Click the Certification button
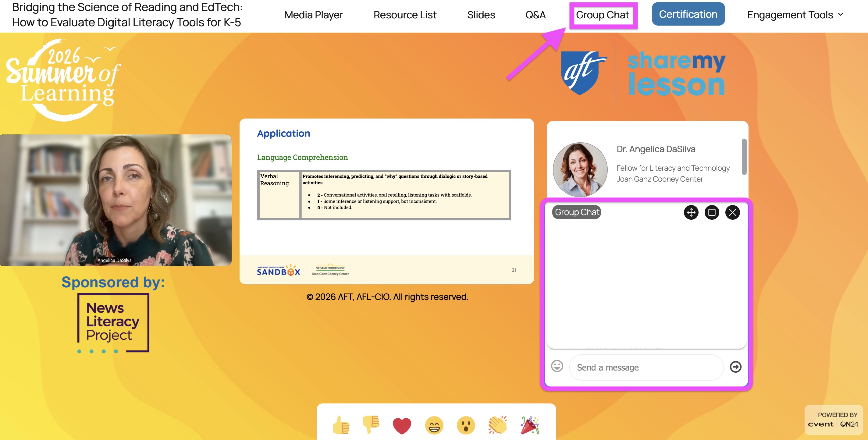The width and height of the screenshot is (868, 440). [688, 14]
